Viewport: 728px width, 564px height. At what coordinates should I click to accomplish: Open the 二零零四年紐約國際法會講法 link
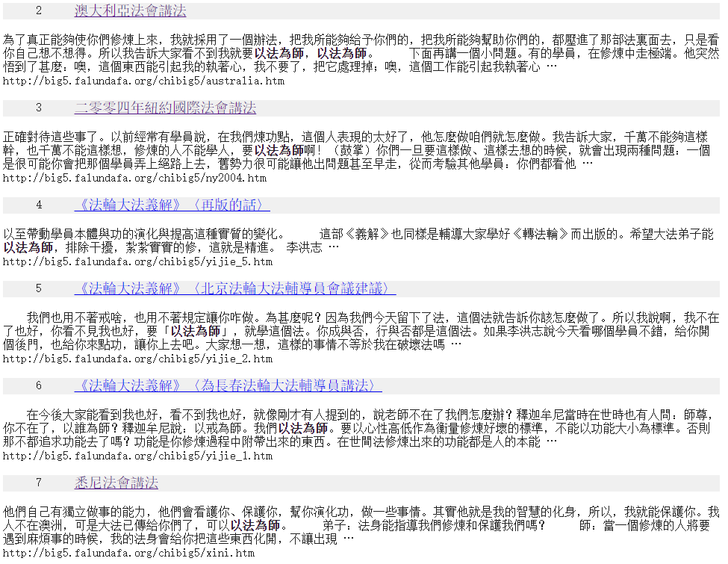coord(165,108)
